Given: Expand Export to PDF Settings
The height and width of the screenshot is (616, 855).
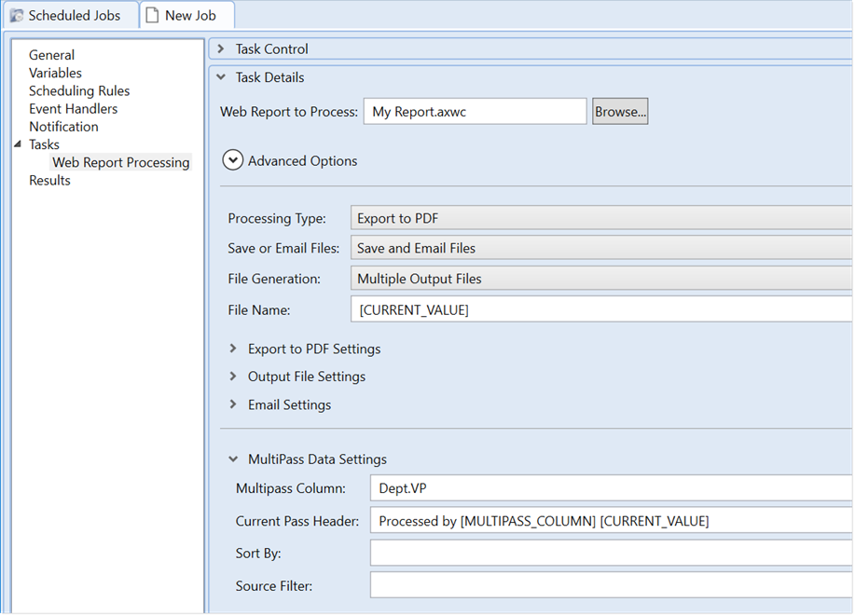Looking at the screenshot, I should (233, 349).
